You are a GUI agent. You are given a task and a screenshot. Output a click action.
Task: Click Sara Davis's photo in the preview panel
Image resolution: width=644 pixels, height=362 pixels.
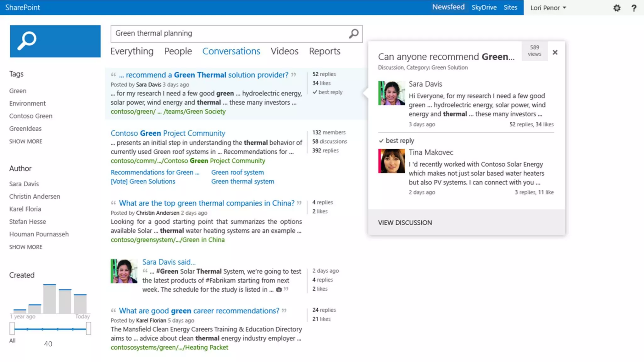click(391, 93)
